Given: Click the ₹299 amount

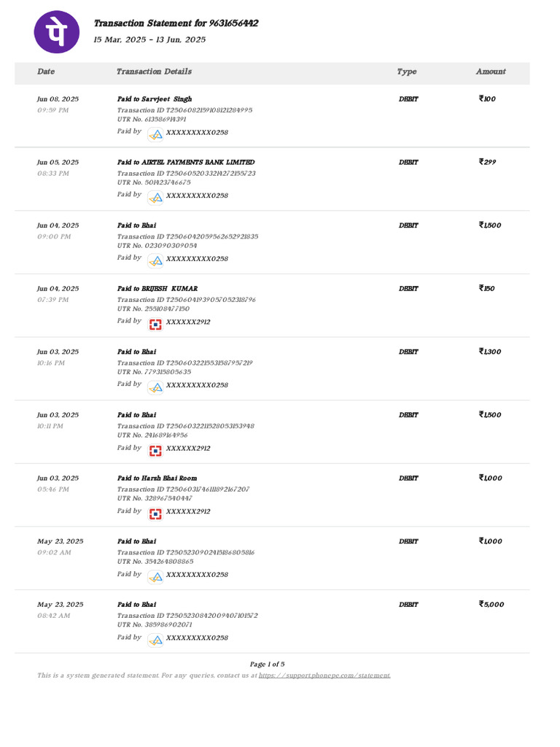Looking at the screenshot, I should pos(487,162).
